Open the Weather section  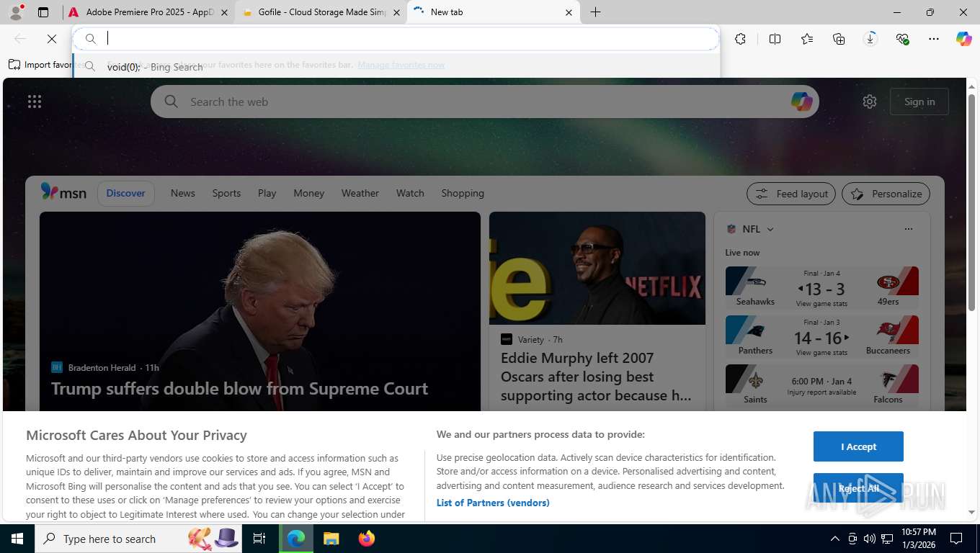tap(360, 193)
